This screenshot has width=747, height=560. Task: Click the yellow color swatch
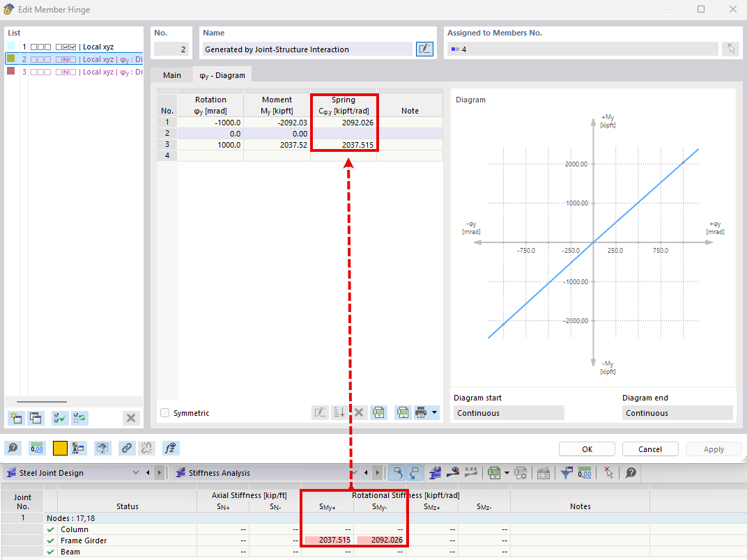click(x=59, y=448)
